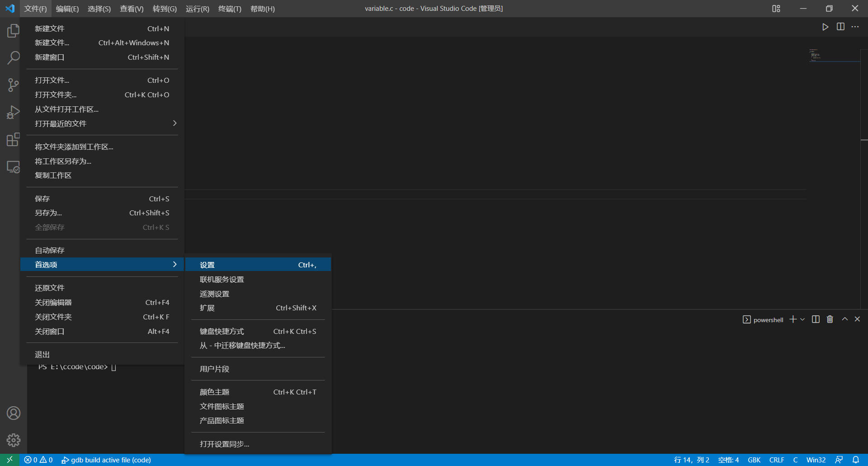The image size is (868, 466).
Task: Open the Extensions view icon
Action: click(x=13, y=139)
